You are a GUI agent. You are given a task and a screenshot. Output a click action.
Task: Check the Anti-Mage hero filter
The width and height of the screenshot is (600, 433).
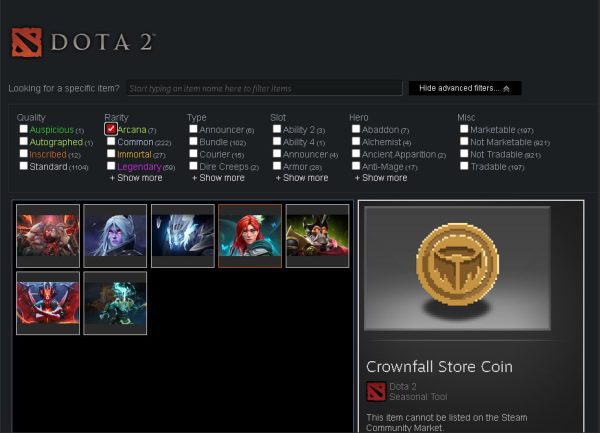point(356,166)
